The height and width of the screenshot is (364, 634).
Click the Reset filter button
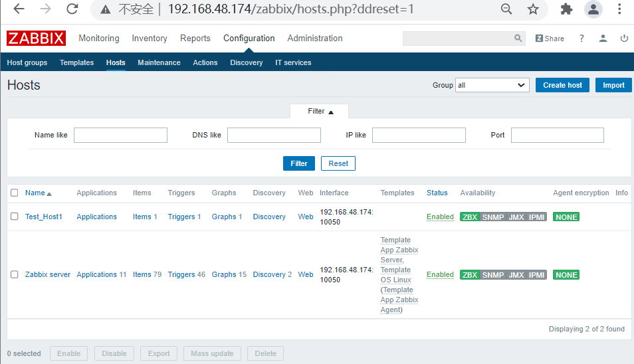coord(338,163)
